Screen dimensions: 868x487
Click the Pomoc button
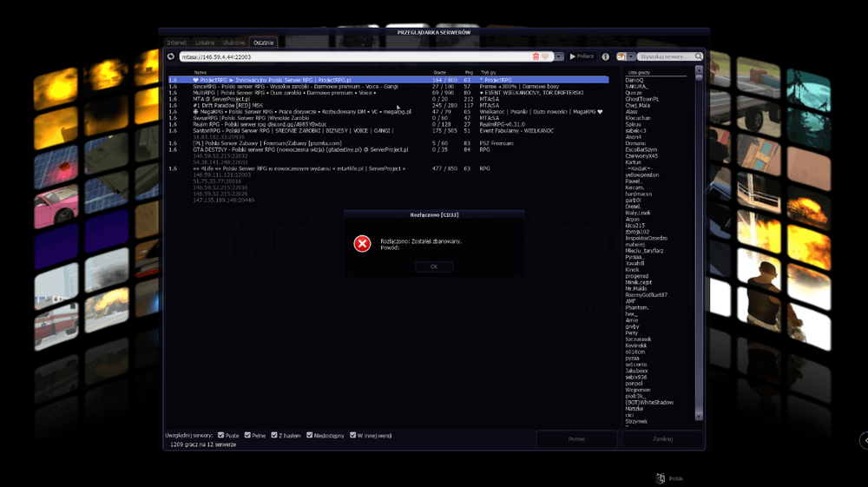(x=576, y=439)
